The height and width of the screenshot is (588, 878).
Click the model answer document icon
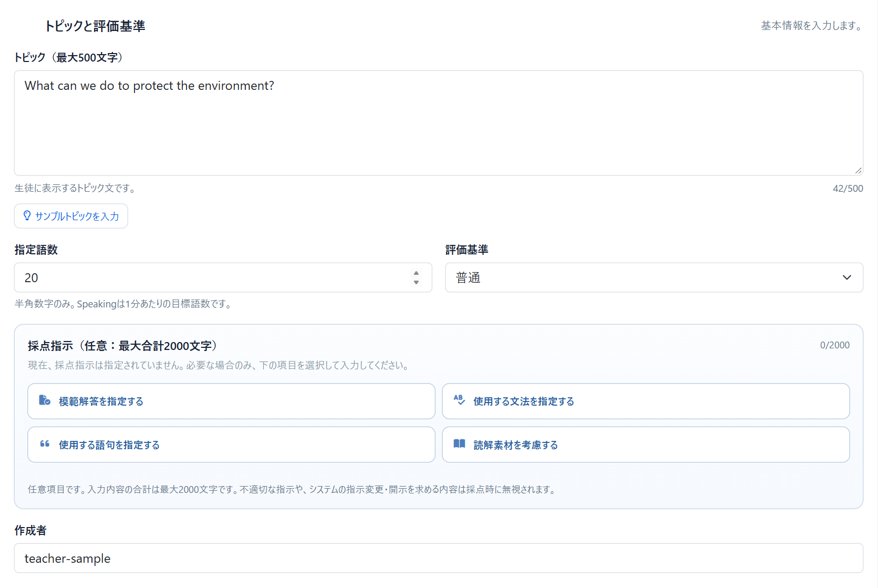[x=45, y=400]
